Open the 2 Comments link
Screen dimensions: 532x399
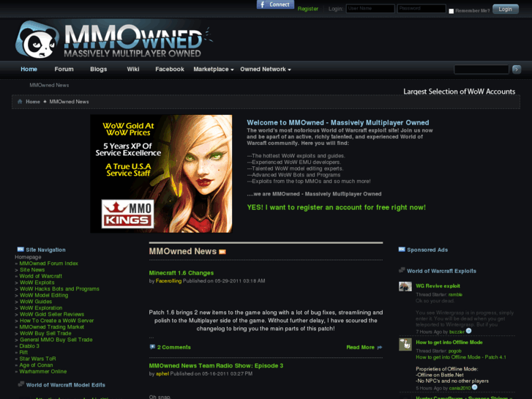point(173,347)
